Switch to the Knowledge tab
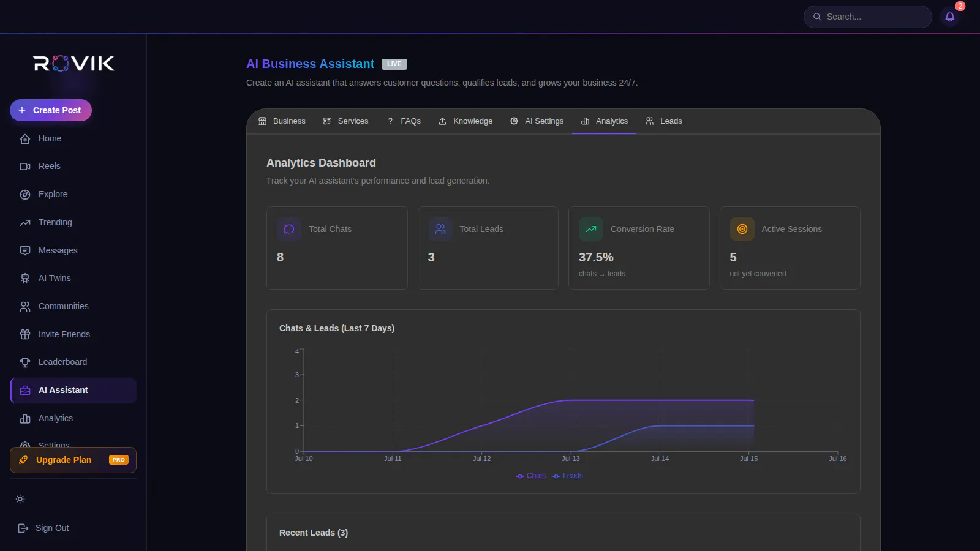The image size is (980, 551). (466, 121)
